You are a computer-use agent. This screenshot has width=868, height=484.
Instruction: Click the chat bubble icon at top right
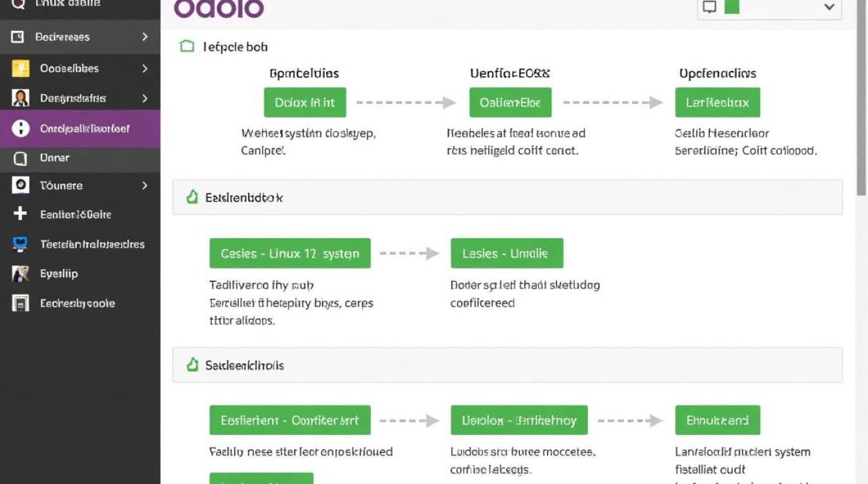[x=710, y=7]
